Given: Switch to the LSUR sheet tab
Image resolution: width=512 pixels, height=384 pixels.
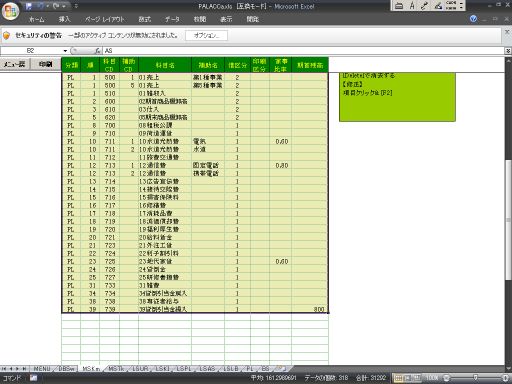Looking at the screenshot, I should [x=140, y=369].
